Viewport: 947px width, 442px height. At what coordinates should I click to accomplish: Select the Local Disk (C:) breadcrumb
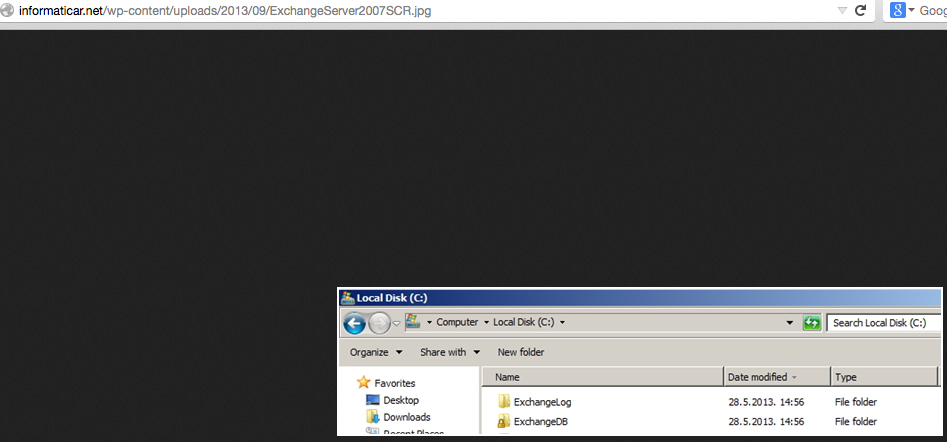524,322
